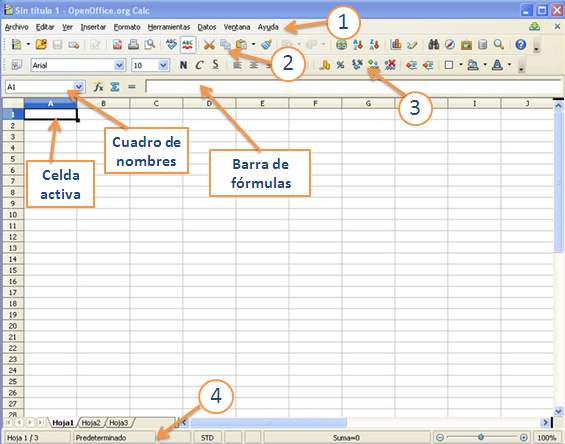Align text left
The width and height of the screenshot is (565, 444).
click(x=237, y=65)
